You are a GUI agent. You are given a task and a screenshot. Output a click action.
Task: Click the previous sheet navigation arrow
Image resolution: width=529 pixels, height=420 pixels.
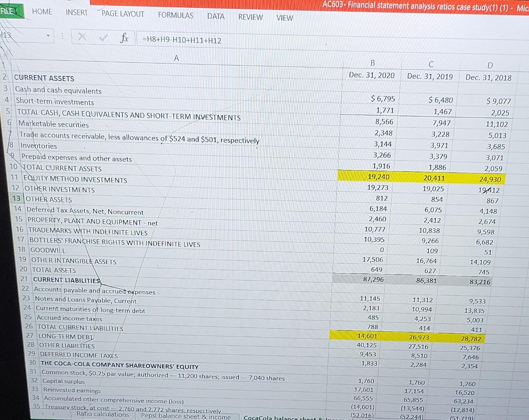(x=43, y=415)
